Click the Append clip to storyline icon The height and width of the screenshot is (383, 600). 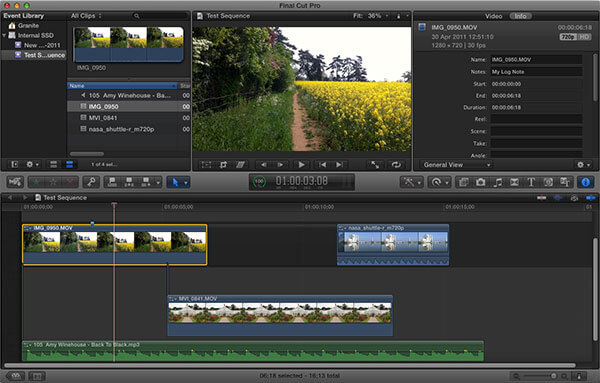coord(145,182)
